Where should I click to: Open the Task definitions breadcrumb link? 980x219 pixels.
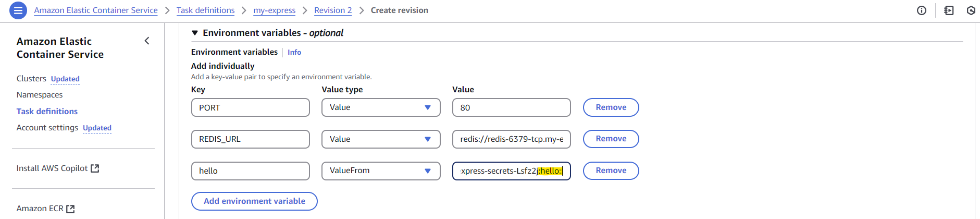coord(205,10)
